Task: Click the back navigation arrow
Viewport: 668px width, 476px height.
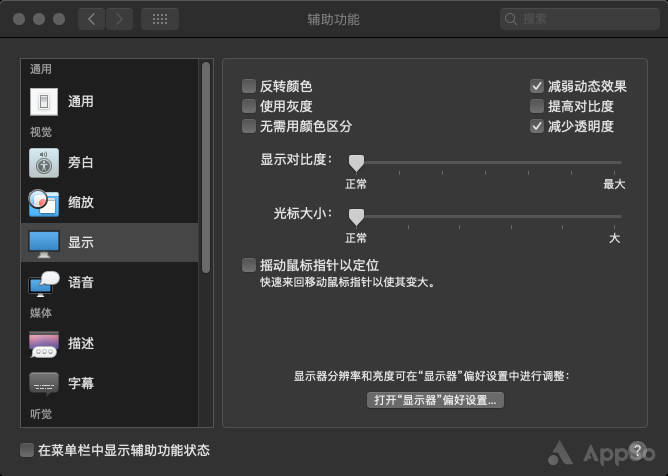Action: point(91,19)
